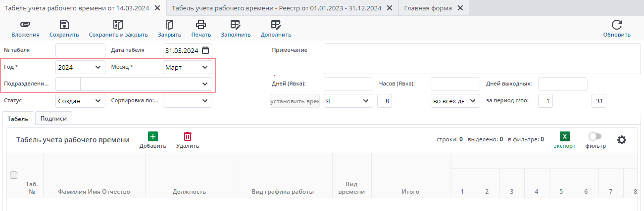Click the period end field containing 31
644x211 pixels.
(599, 101)
